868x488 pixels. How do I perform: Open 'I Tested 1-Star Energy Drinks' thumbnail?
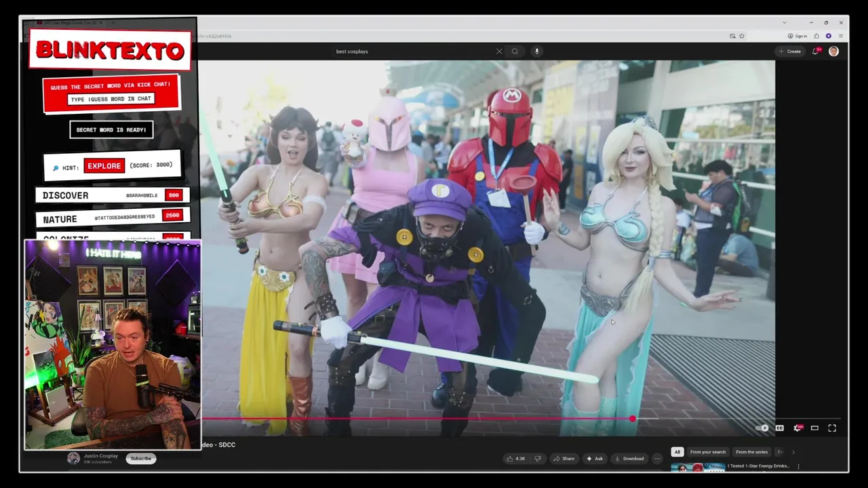click(x=698, y=467)
